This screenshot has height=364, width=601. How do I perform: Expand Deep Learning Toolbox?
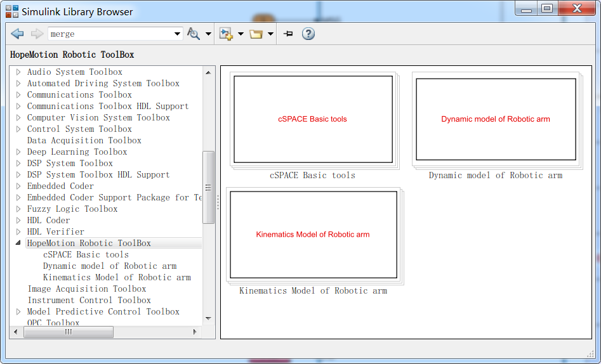coord(18,152)
